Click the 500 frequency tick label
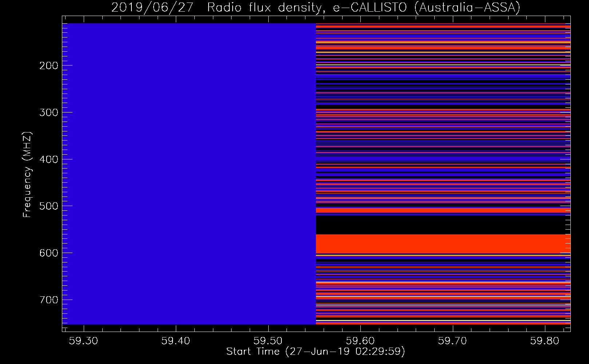This screenshot has height=364, width=589. coord(48,206)
